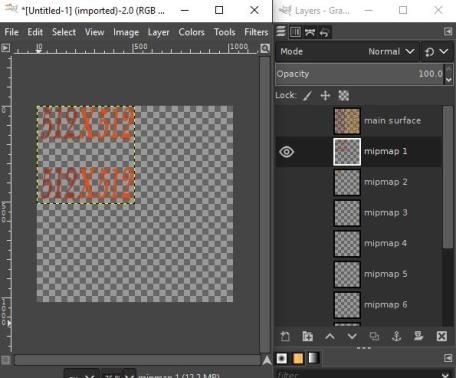Open the navigation preview arrow icon
The width and height of the screenshot is (456, 378).
pyautogui.click(x=267, y=360)
